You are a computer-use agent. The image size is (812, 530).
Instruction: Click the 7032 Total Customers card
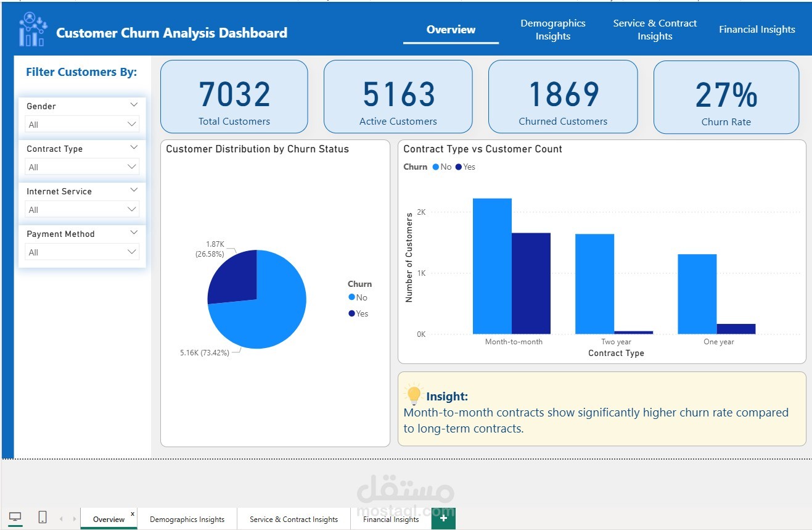click(234, 96)
